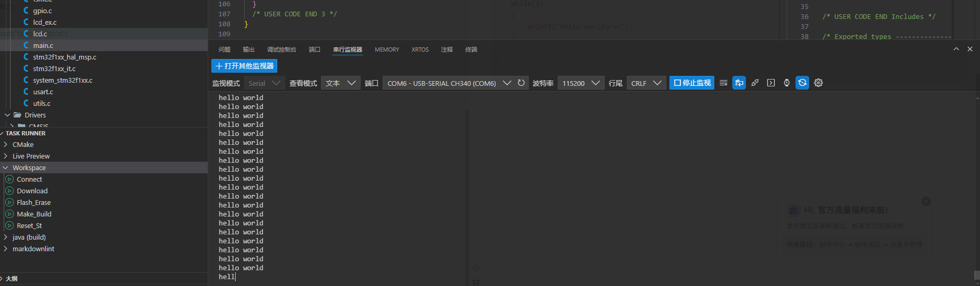
Task: Open the 监视模式 Serial dropdown
Action: click(x=264, y=83)
